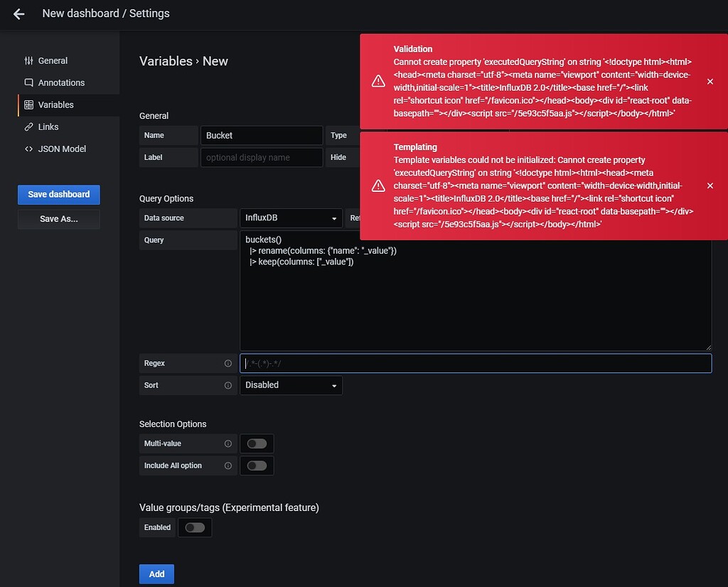Dismiss the Validation error banner
The image size is (728, 587).
click(x=710, y=82)
